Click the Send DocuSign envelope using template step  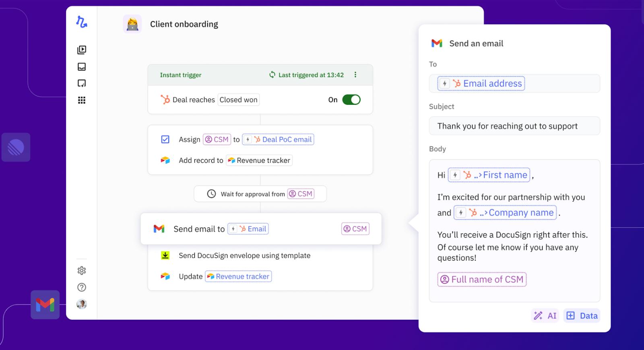(245, 255)
